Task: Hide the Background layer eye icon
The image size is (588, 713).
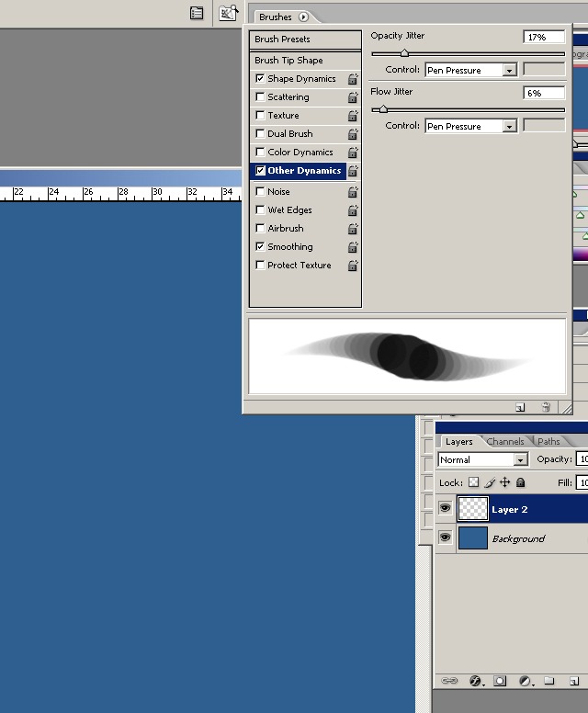Action: point(446,538)
